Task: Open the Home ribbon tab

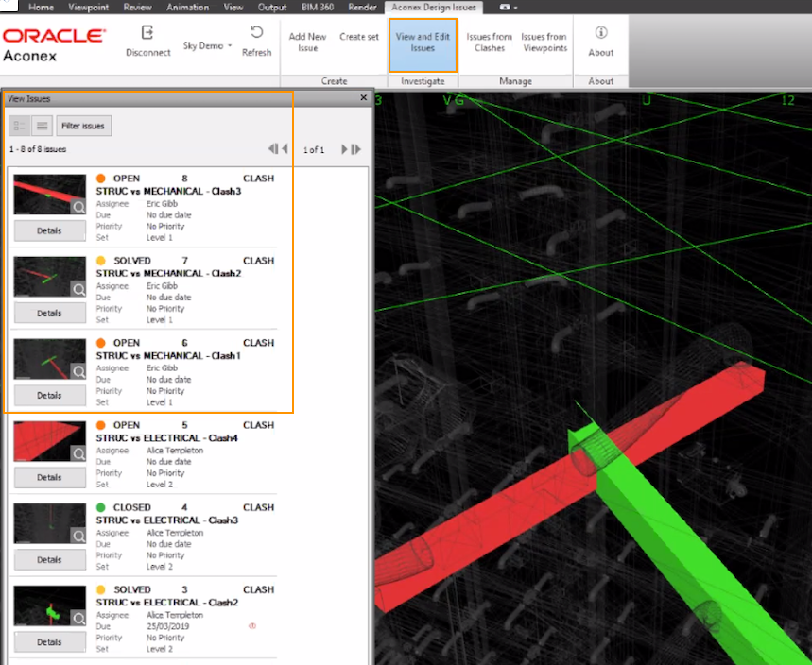Action: (41, 8)
